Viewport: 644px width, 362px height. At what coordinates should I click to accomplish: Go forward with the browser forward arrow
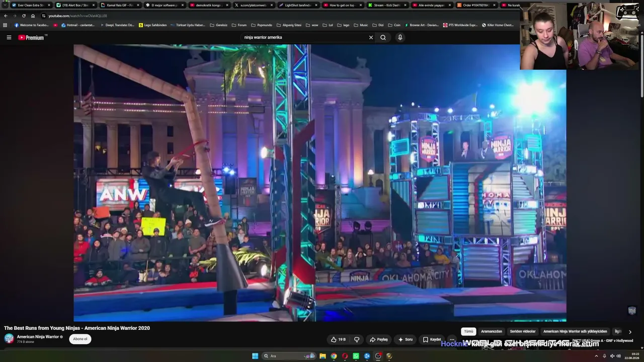pyautogui.click(x=15, y=16)
